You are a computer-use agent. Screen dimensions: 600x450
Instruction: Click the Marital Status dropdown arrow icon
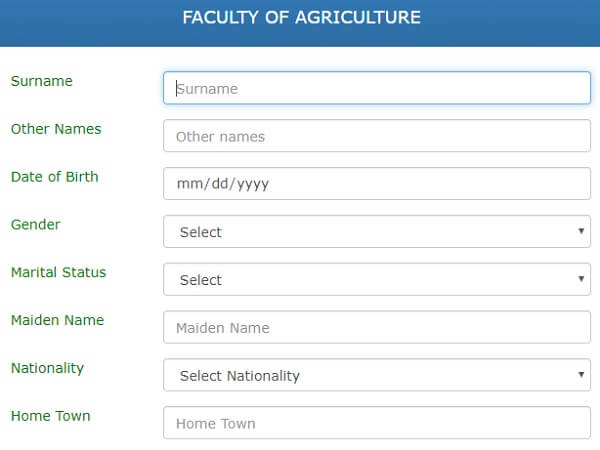pyautogui.click(x=581, y=279)
